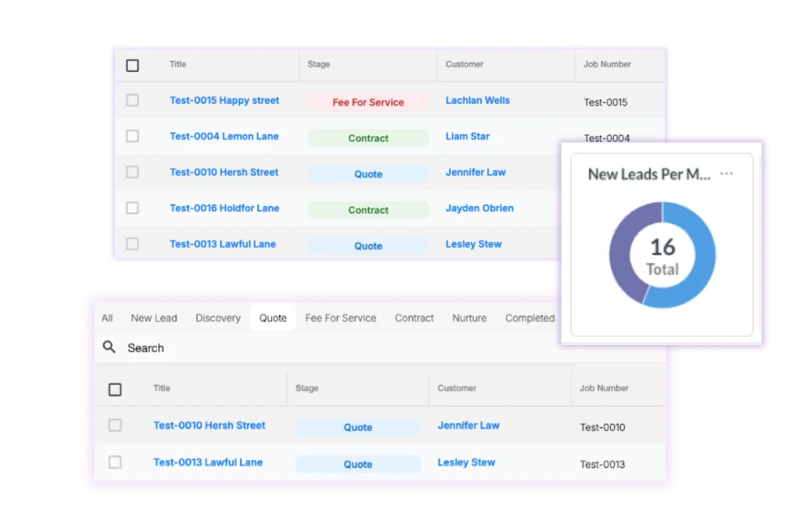Switch to the Completed tab
Screen dimensions: 798x532
(530, 318)
